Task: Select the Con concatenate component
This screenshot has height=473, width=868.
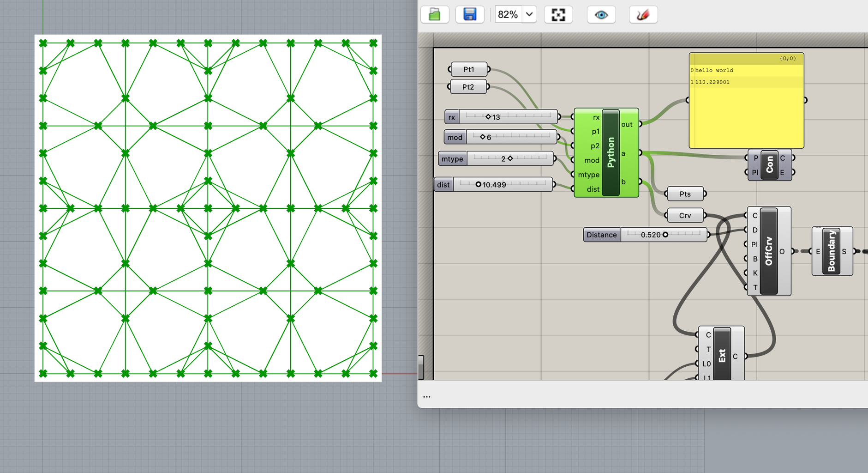Action: (x=770, y=165)
